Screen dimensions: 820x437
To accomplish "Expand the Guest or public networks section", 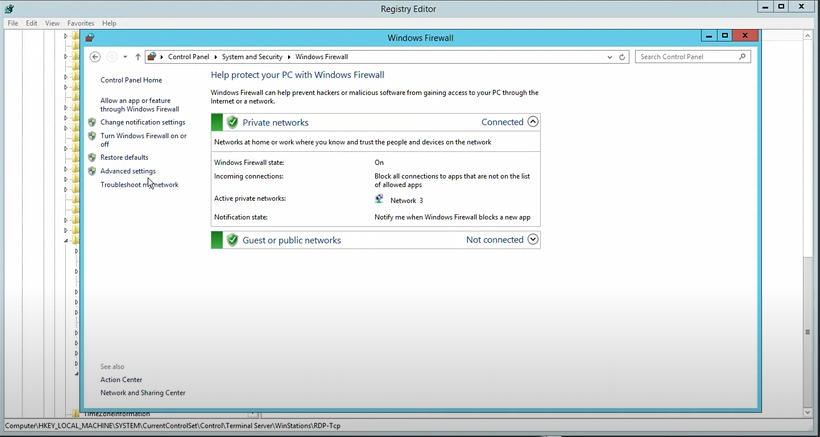I will (x=533, y=240).
